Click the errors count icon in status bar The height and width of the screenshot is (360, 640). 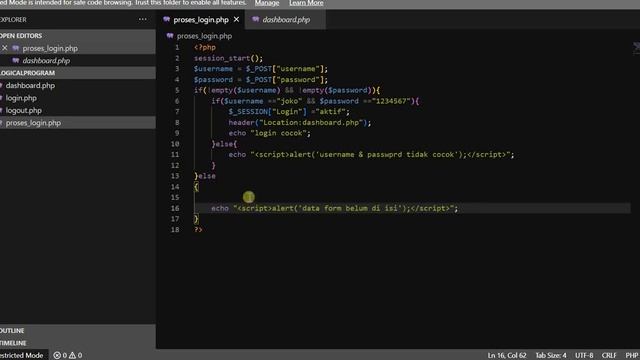point(57,355)
